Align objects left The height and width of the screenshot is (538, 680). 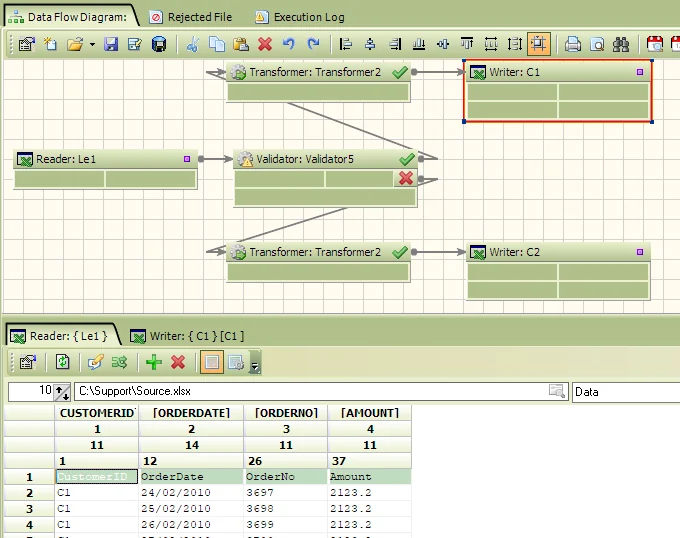coord(346,44)
